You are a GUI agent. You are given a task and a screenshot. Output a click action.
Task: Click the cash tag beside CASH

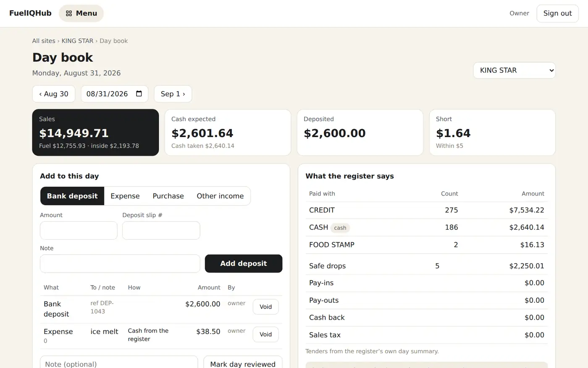(340, 228)
